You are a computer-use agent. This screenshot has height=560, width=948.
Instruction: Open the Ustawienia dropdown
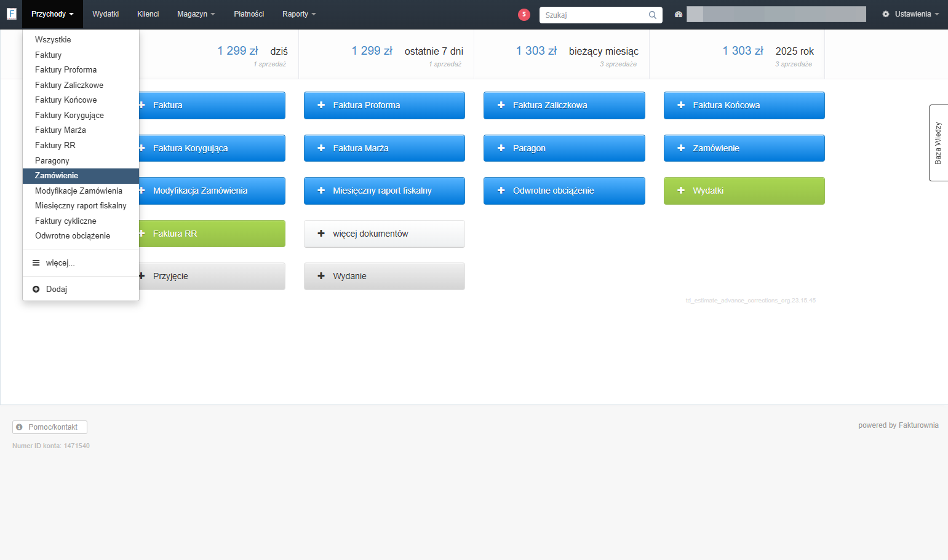910,14
